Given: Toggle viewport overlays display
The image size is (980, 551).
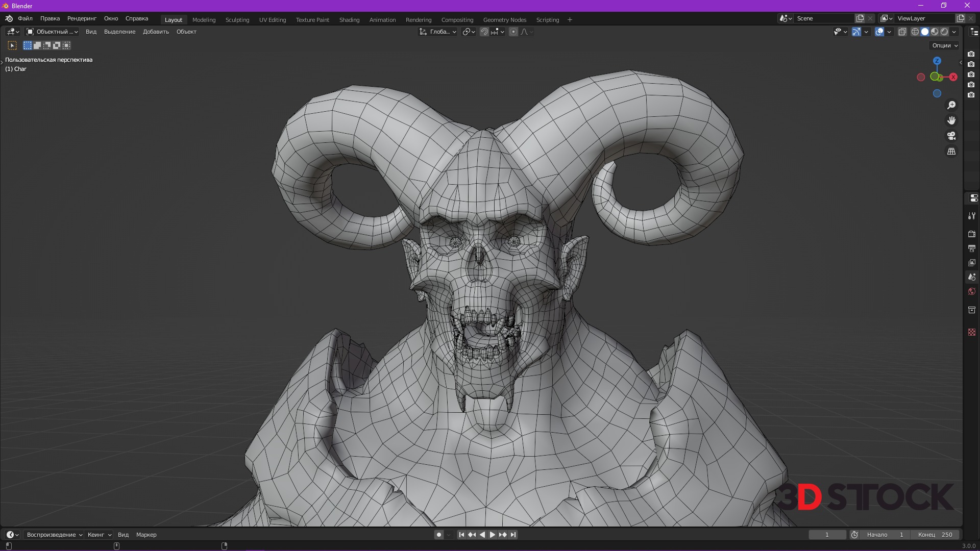Looking at the screenshot, I should [879, 32].
